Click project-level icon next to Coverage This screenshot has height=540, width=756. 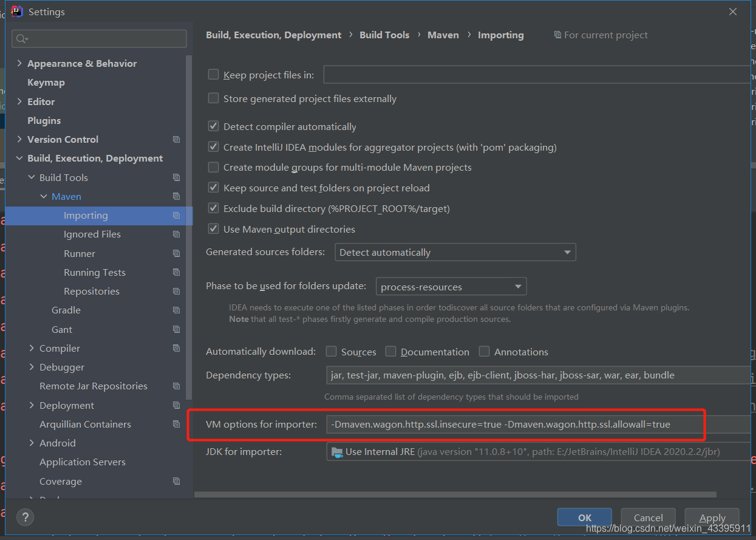pyautogui.click(x=176, y=481)
